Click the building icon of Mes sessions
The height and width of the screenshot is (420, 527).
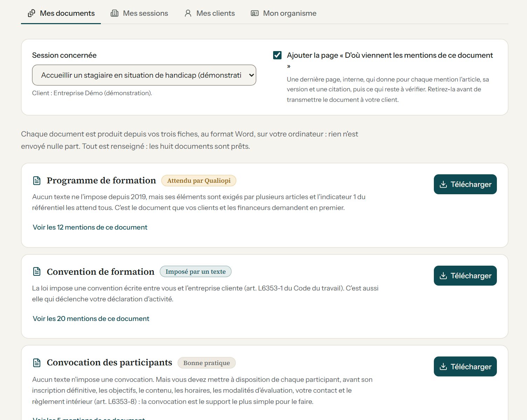tap(115, 13)
